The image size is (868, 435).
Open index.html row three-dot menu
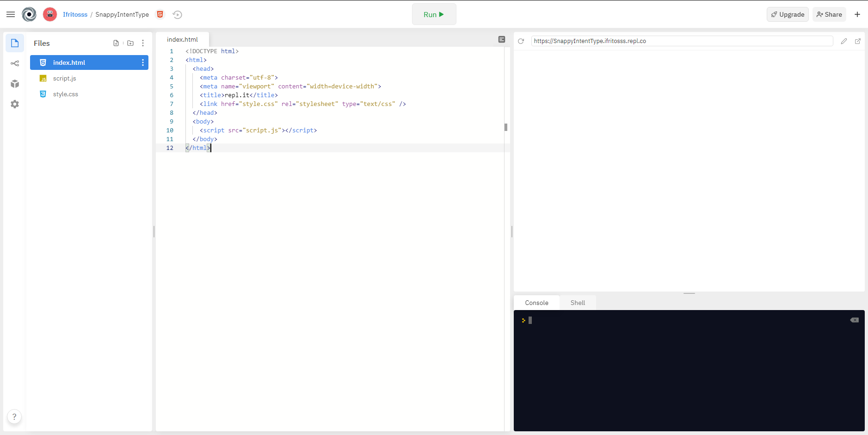(x=143, y=62)
